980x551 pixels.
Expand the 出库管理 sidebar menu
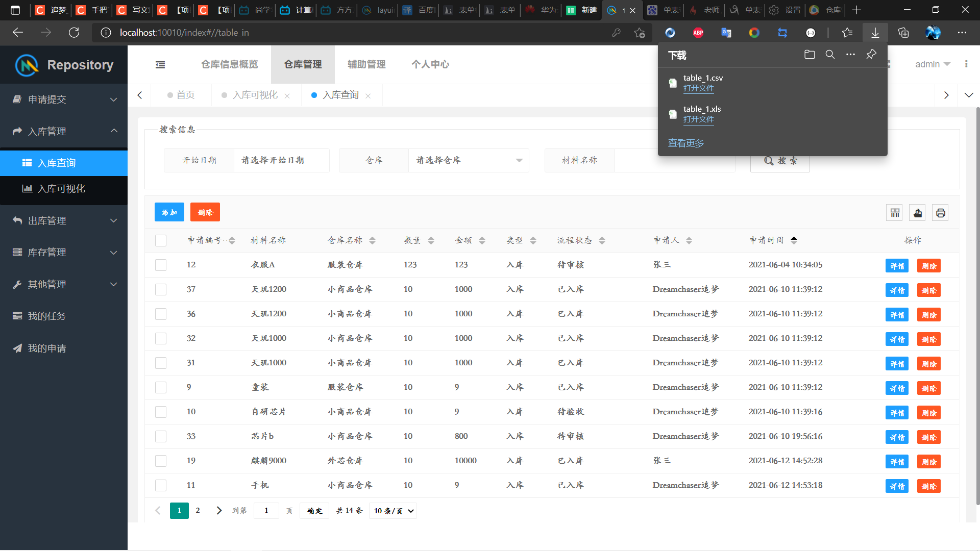[64, 220]
